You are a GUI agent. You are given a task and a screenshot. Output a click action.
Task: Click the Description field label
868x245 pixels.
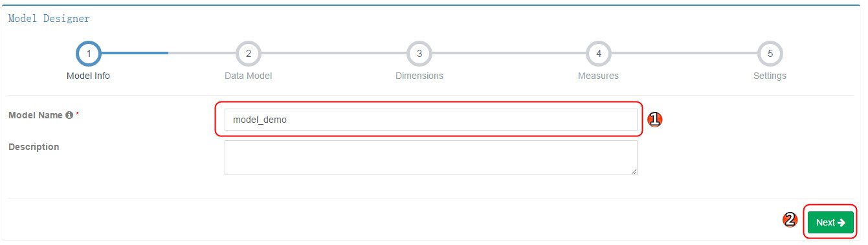coord(34,147)
